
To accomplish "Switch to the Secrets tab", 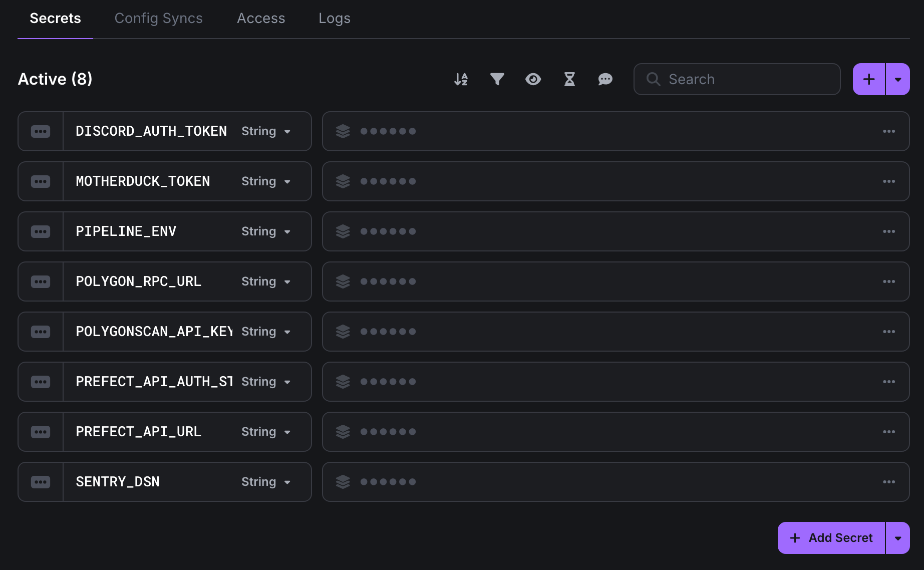I will [x=55, y=19].
